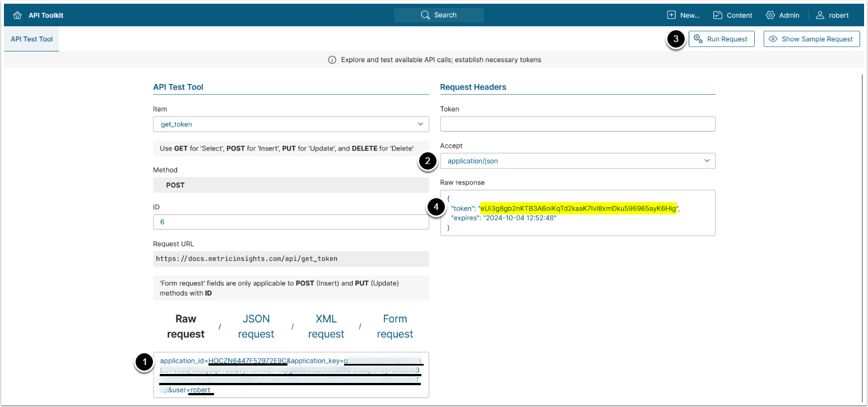868x407 pixels.
Task: Open the Content menu
Action: pos(733,15)
